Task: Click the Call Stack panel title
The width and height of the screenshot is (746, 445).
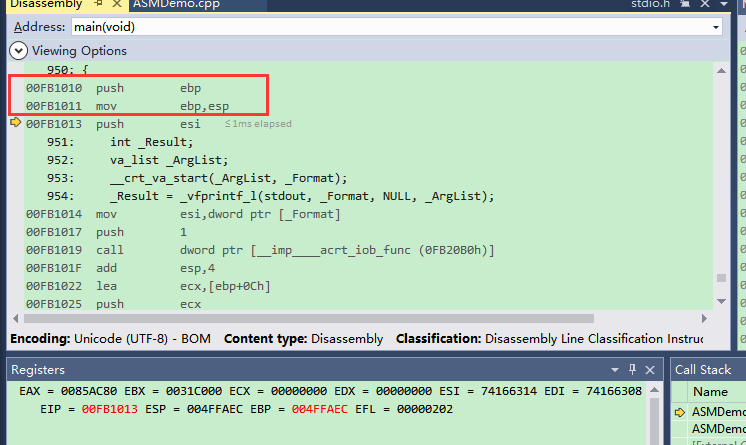Action: pos(705,370)
